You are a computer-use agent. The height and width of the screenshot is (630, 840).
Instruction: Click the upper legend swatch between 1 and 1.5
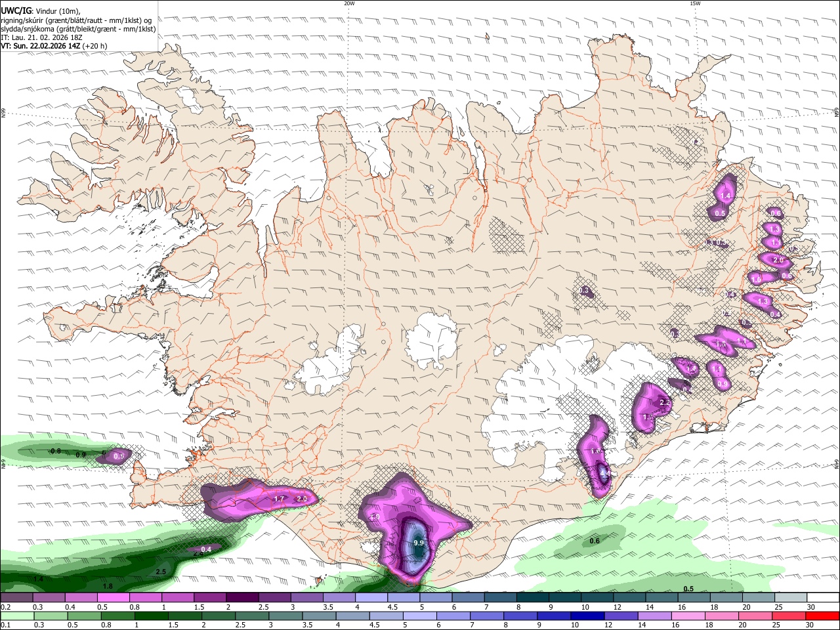coord(177,598)
